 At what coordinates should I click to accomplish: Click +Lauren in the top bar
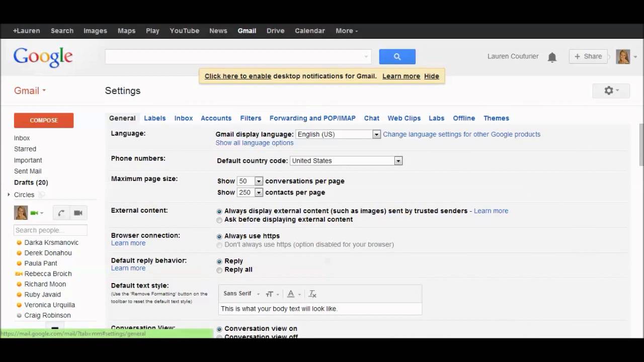click(x=27, y=31)
